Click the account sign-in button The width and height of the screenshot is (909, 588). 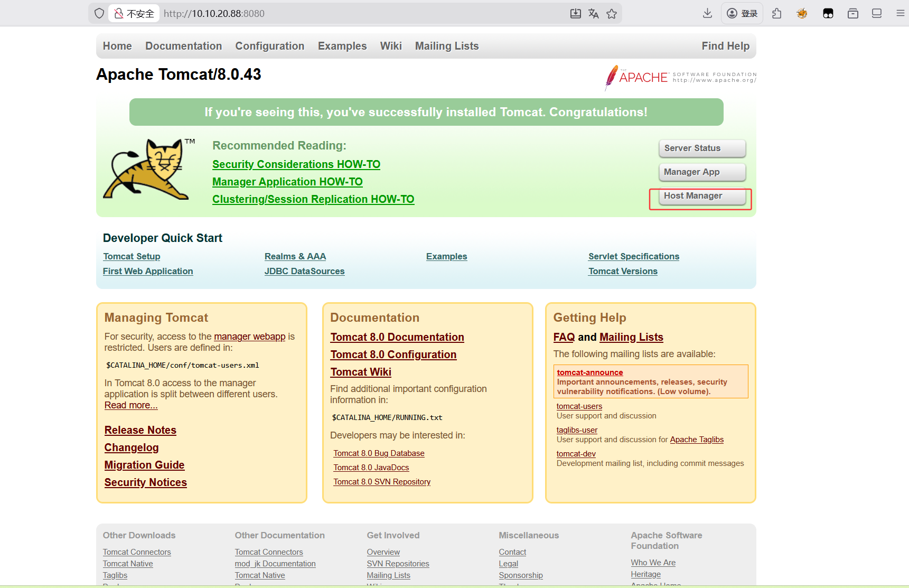click(x=742, y=14)
